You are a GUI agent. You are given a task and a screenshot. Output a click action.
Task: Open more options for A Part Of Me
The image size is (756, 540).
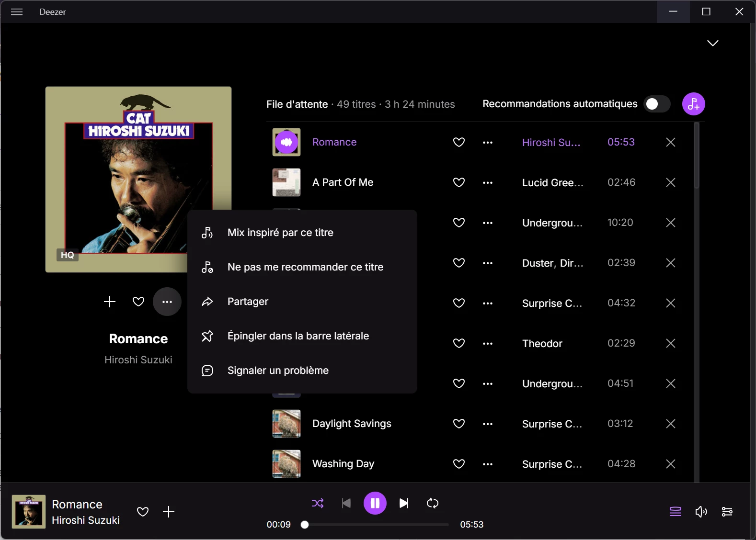[488, 182]
